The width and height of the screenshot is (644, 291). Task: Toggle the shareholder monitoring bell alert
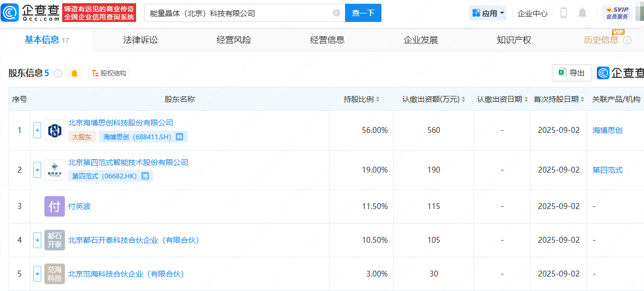coord(74,73)
